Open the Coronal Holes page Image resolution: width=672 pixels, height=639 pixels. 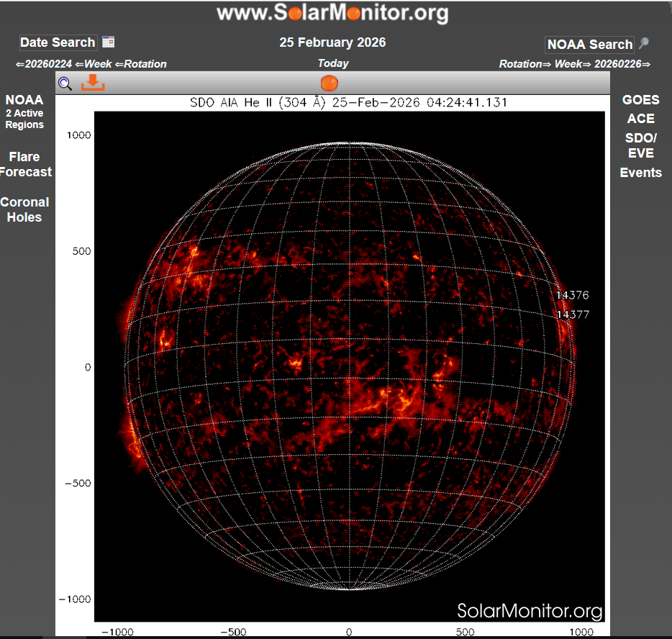[x=26, y=209]
